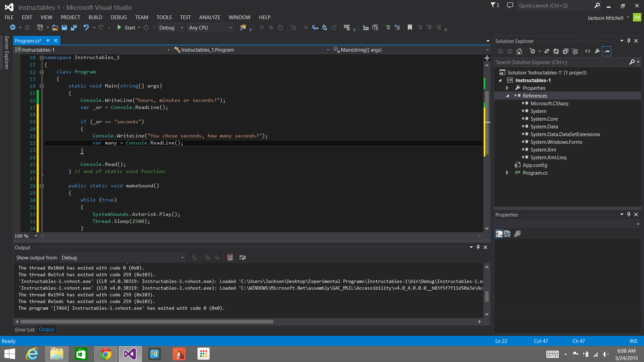The height and width of the screenshot is (362, 644).
Task: Click the Find in Files toolbar icon
Action: click(243, 27)
